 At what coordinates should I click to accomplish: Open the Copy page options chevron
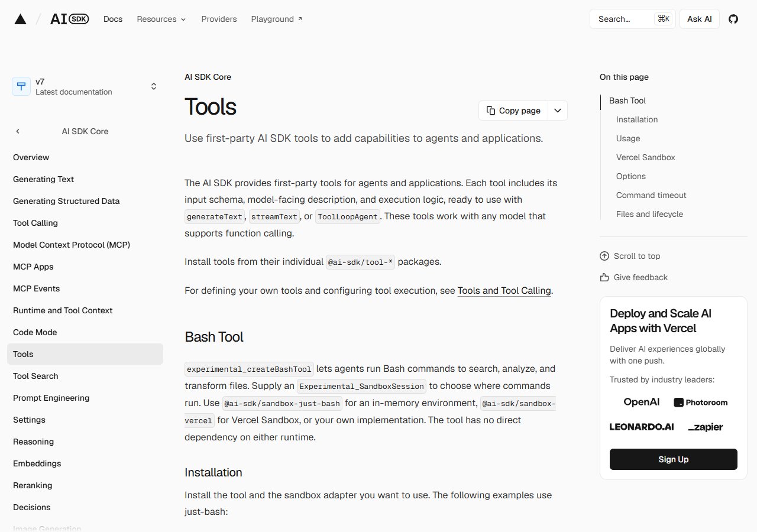coord(558,111)
